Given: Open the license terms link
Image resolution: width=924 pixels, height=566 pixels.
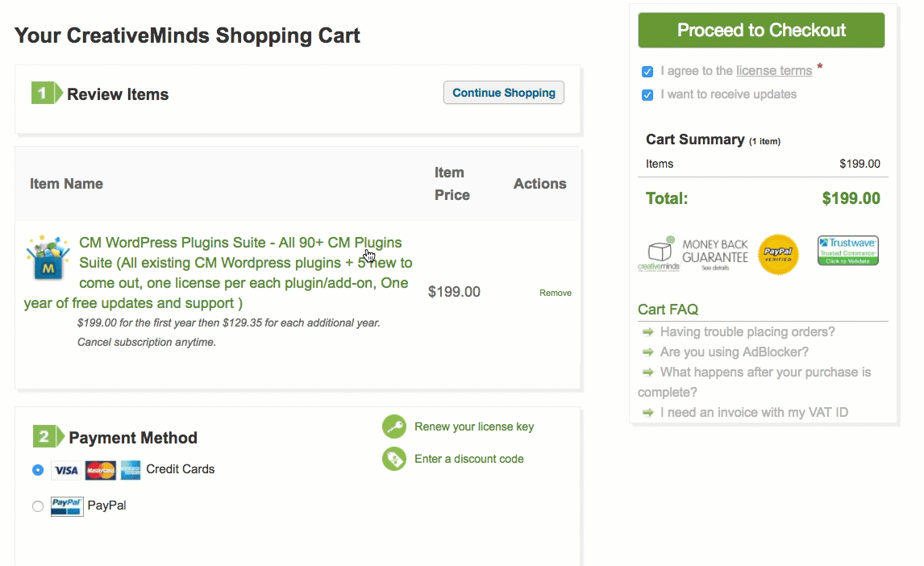Looking at the screenshot, I should pos(773,71).
